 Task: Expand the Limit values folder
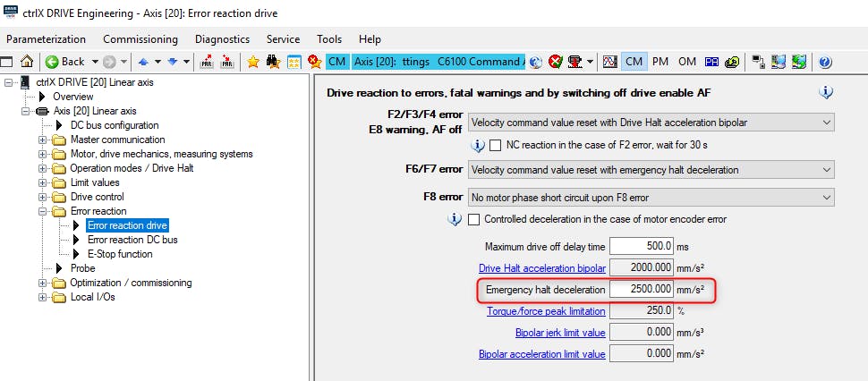pyautogui.click(x=43, y=182)
